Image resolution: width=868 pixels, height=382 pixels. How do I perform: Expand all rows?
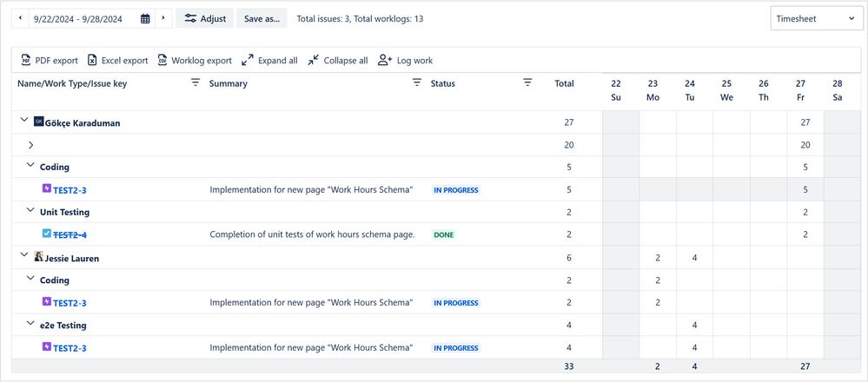pos(269,60)
